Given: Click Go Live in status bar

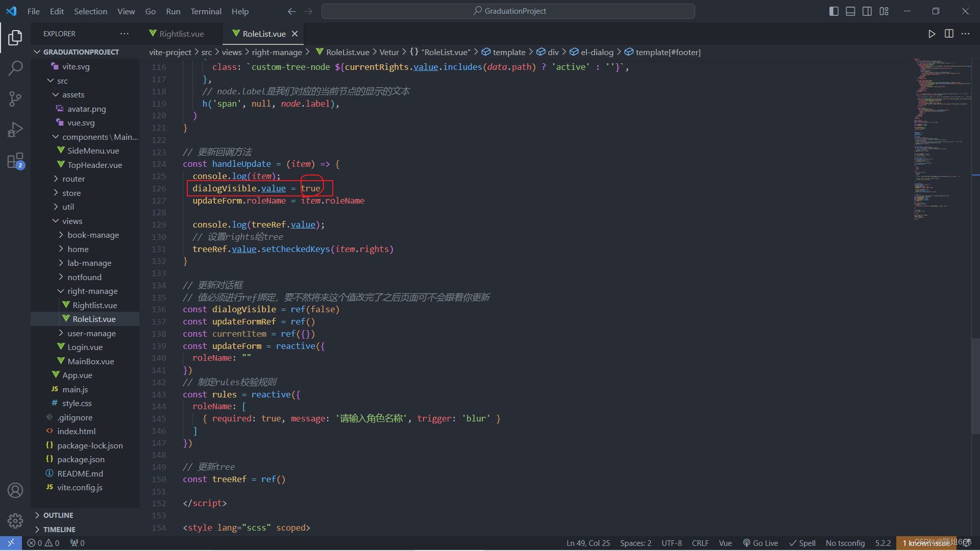Looking at the screenshot, I should point(761,543).
